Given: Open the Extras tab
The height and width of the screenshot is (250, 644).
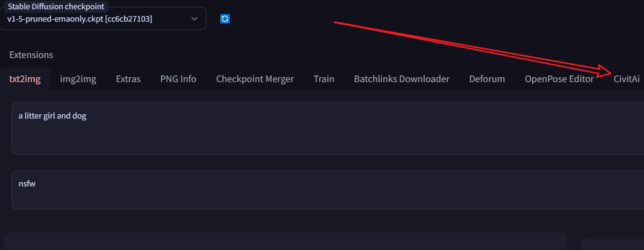Looking at the screenshot, I should [x=128, y=79].
